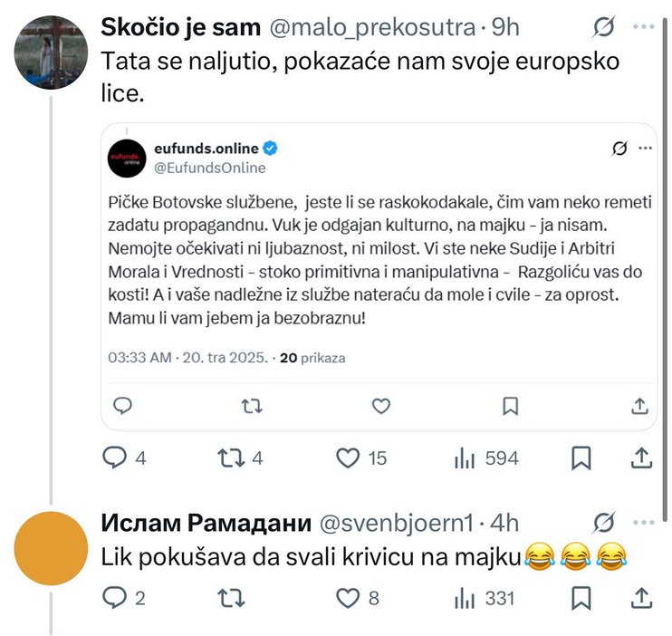Reply to Ислам Рамадани's comment

point(114,597)
